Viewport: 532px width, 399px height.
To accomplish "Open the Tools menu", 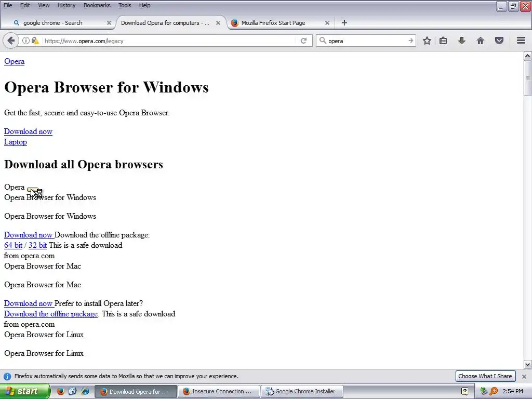I will pyautogui.click(x=125, y=5).
